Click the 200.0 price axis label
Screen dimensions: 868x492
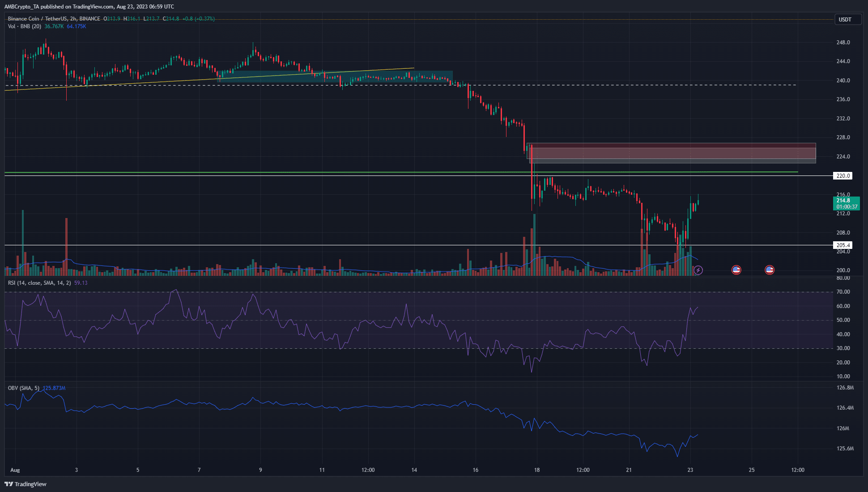point(843,270)
